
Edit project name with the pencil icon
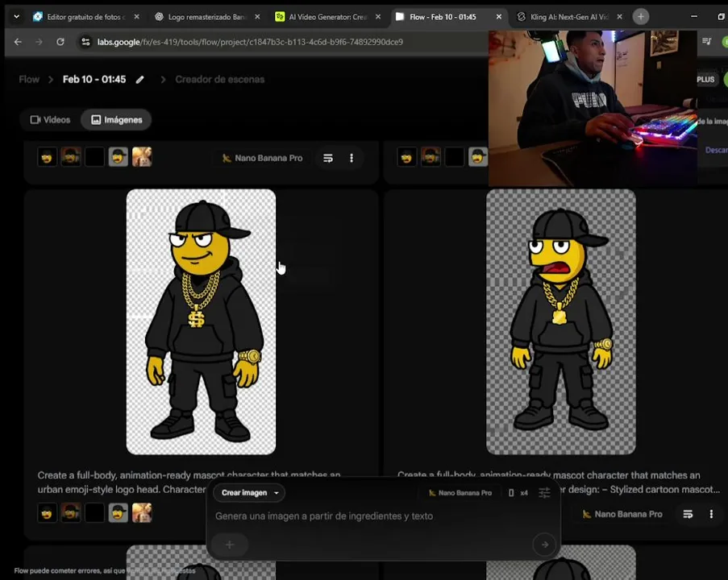tap(139, 79)
